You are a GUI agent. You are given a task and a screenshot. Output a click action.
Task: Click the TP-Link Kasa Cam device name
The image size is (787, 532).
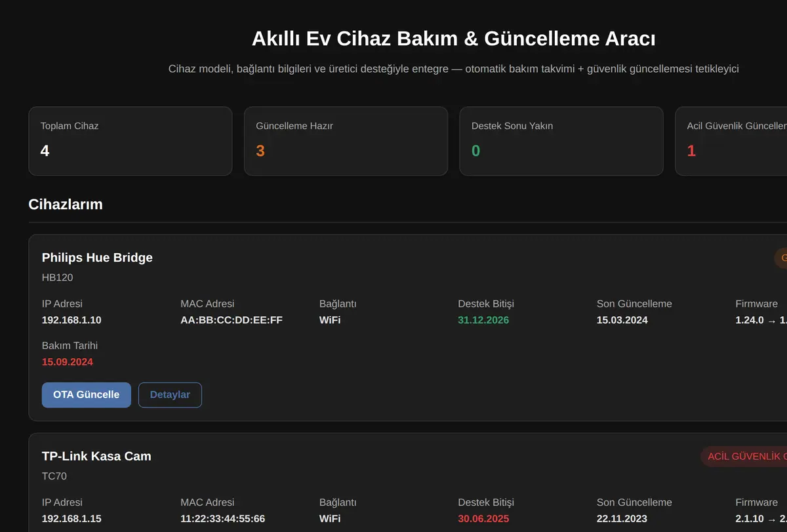(x=96, y=456)
